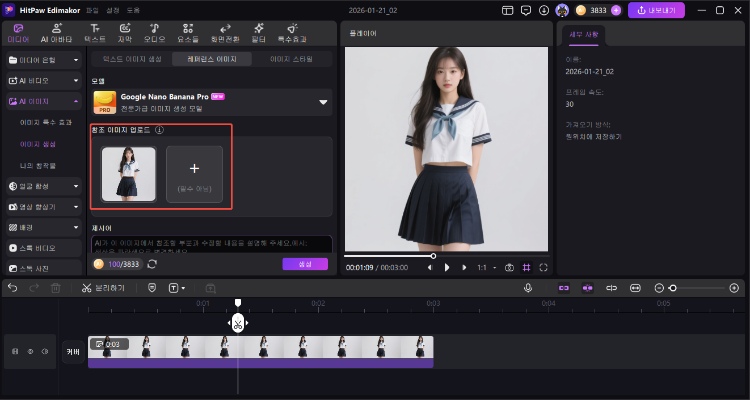
Task: Open the AI 아바타 avatar tool
Action: (56, 33)
